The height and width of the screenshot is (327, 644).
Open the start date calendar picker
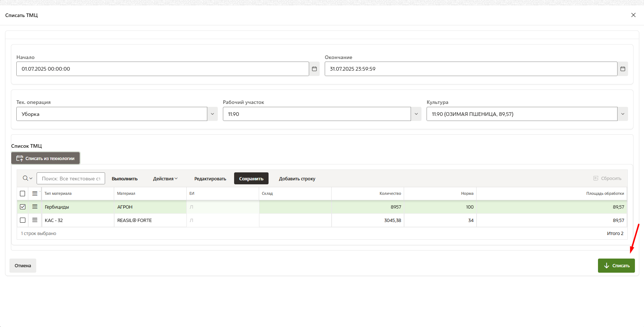tap(314, 69)
